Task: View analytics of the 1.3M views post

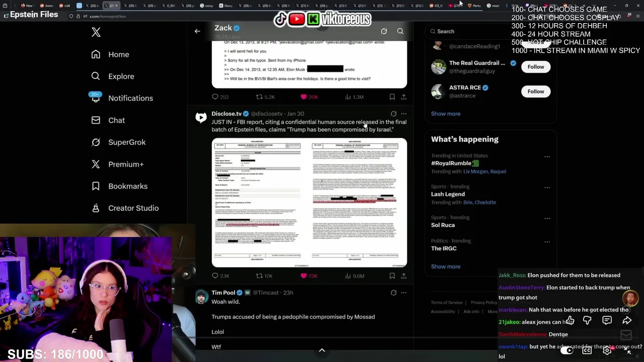Action: coord(354,97)
